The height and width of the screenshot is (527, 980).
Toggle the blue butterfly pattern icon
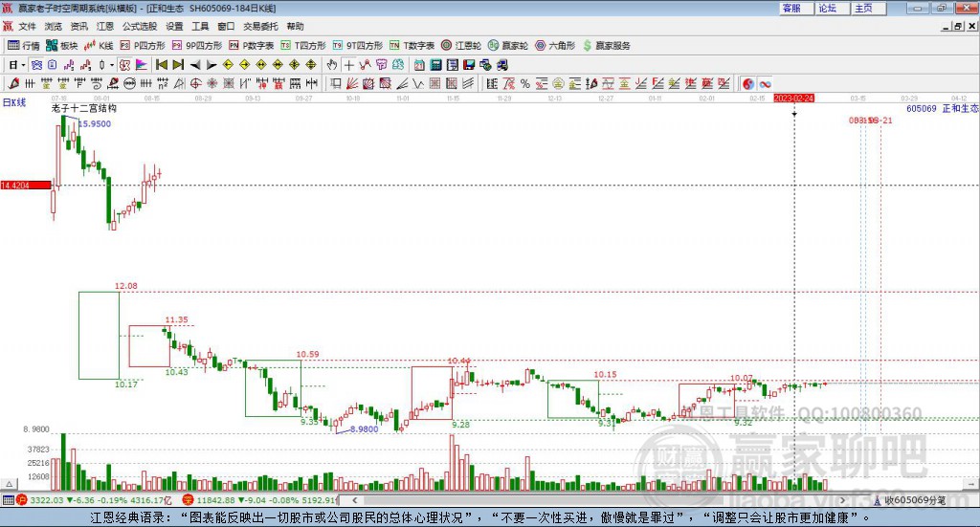pyautogui.click(x=37, y=65)
